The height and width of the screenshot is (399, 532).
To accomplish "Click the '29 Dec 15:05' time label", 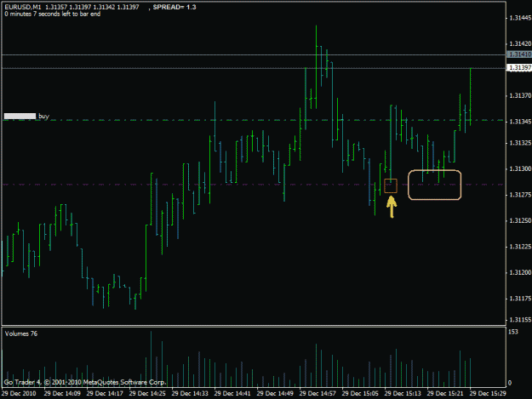I will pyautogui.click(x=360, y=394).
